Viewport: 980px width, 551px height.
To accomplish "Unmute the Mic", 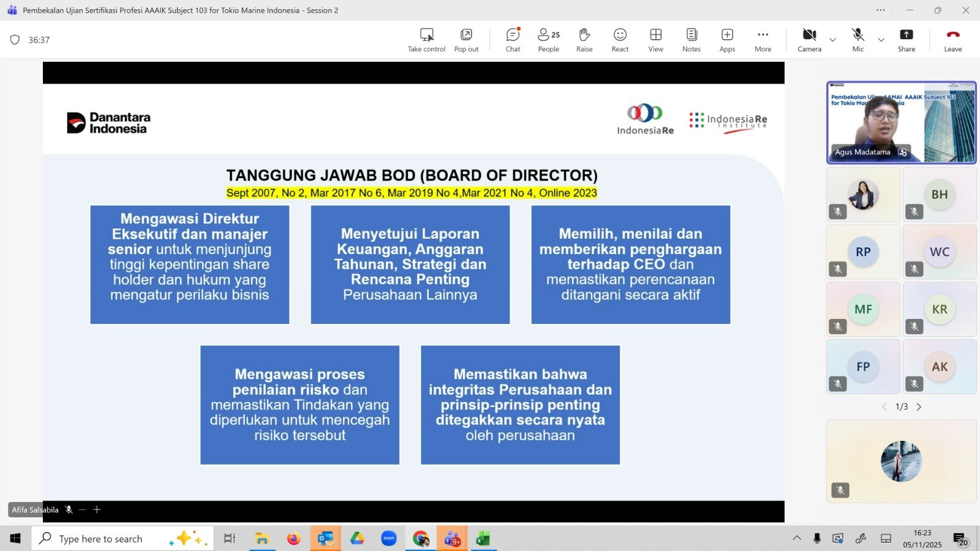I will (858, 40).
